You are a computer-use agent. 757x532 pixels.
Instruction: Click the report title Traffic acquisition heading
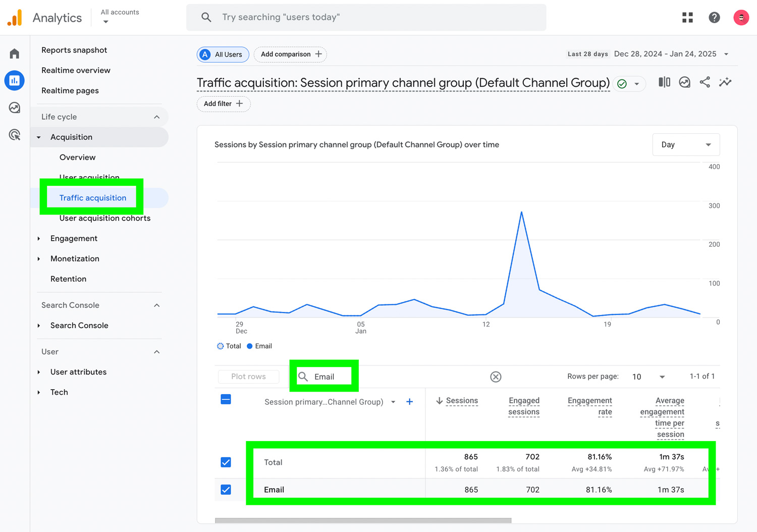click(403, 83)
